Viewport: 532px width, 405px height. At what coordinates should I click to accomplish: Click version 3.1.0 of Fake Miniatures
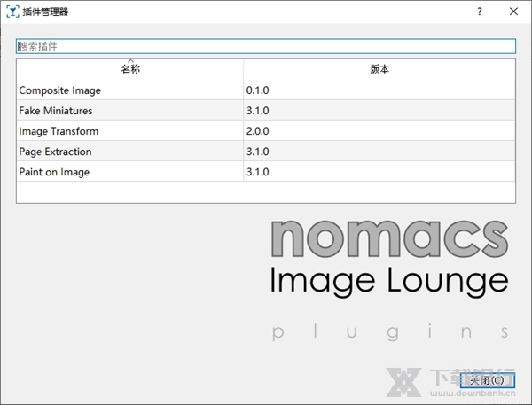(x=257, y=111)
